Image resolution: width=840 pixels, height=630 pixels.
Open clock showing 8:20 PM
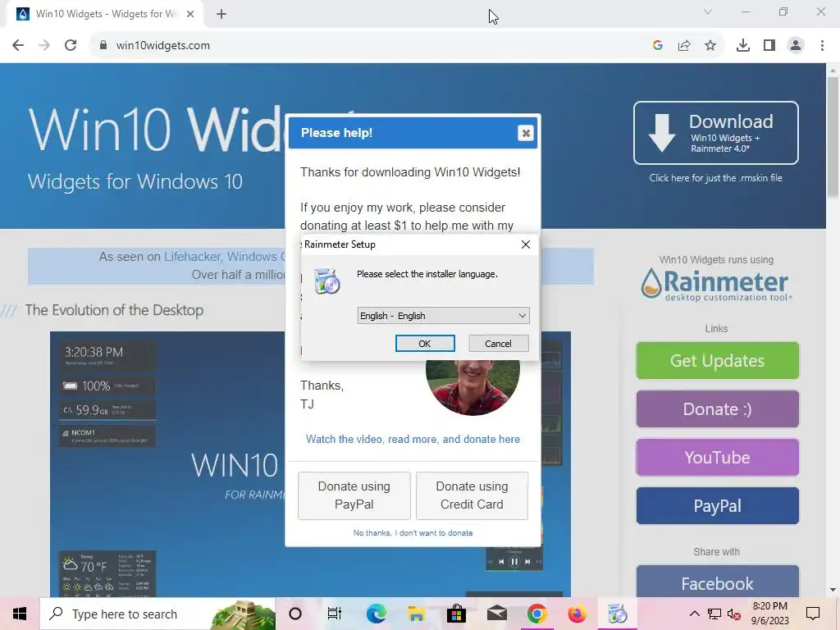click(x=769, y=614)
